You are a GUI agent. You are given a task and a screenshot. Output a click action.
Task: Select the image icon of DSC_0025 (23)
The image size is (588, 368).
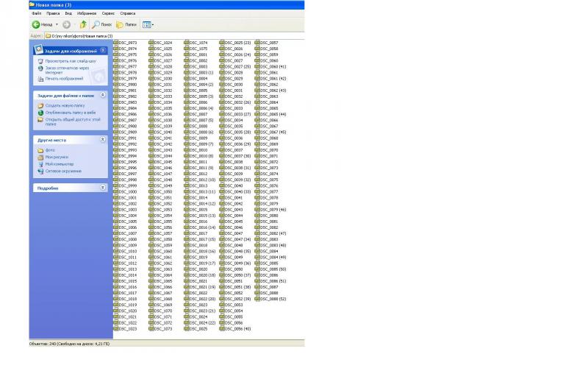click(x=222, y=43)
